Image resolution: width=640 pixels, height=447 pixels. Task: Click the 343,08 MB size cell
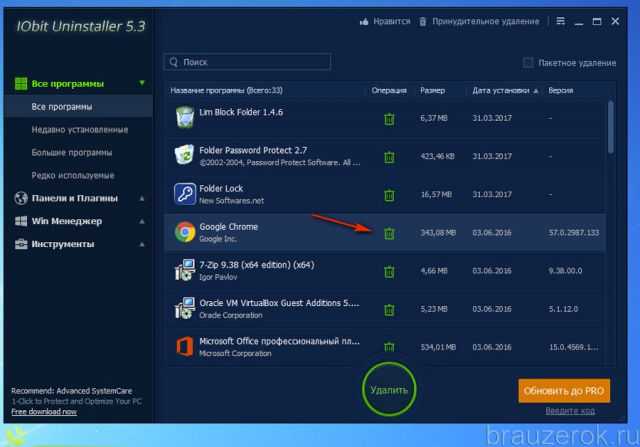(x=438, y=233)
